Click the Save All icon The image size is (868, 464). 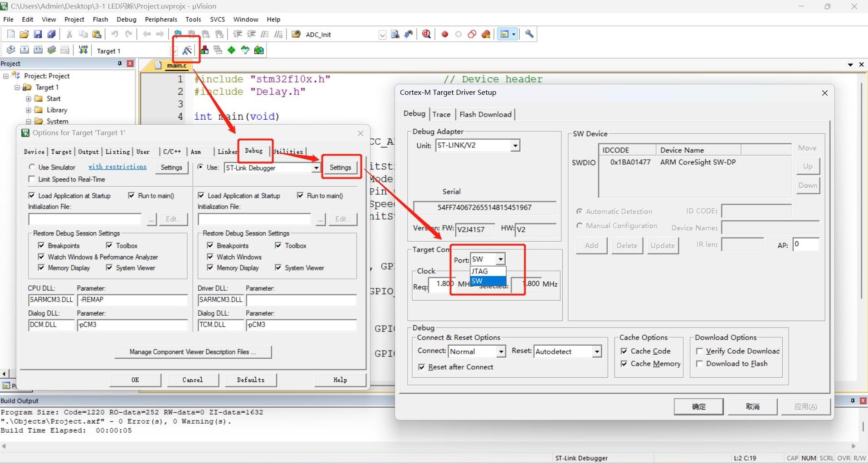click(52, 34)
